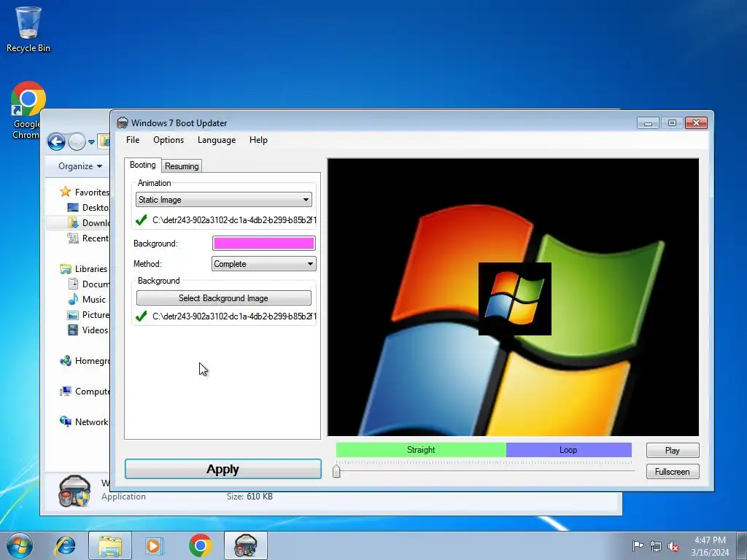The height and width of the screenshot is (560, 747).
Task: Click the Windows Start orb
Action: 20,545
